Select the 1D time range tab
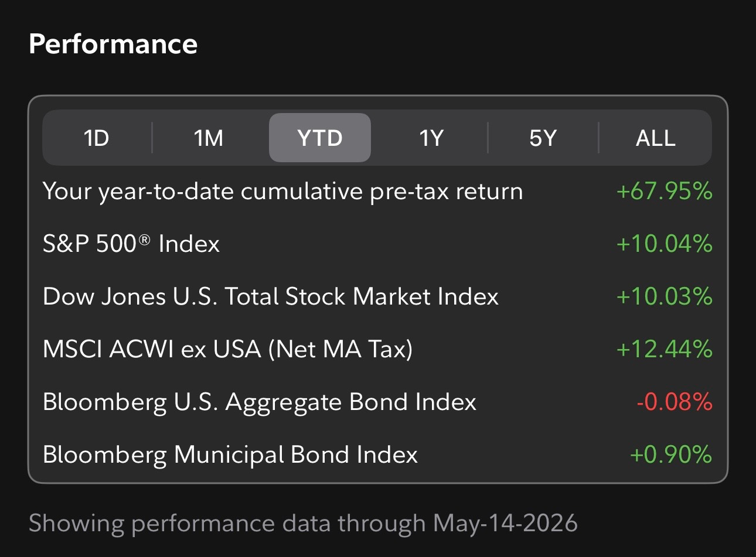Viewport: 756px width, 557px height. click(x=97, y=138)
